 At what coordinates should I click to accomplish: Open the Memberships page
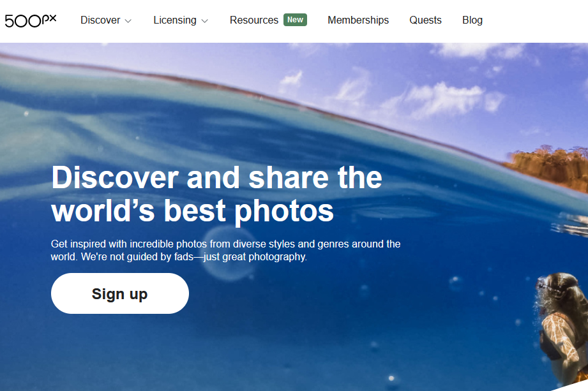pos(358,20)
